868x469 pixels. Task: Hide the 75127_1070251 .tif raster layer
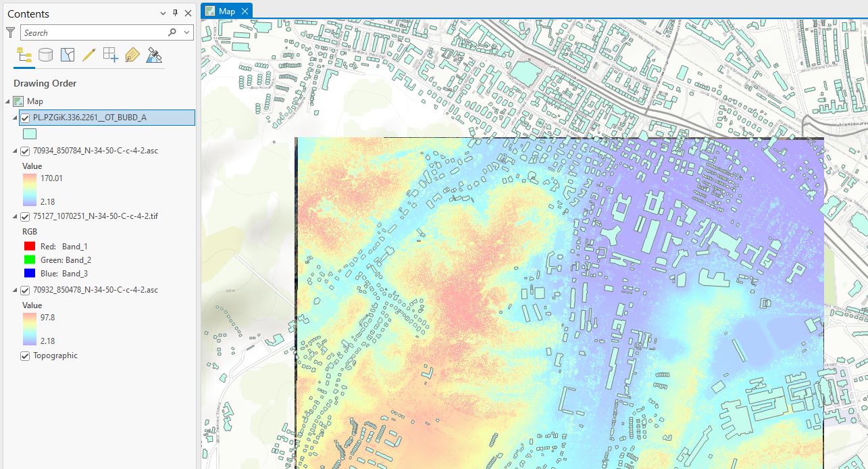pos(25,217)
